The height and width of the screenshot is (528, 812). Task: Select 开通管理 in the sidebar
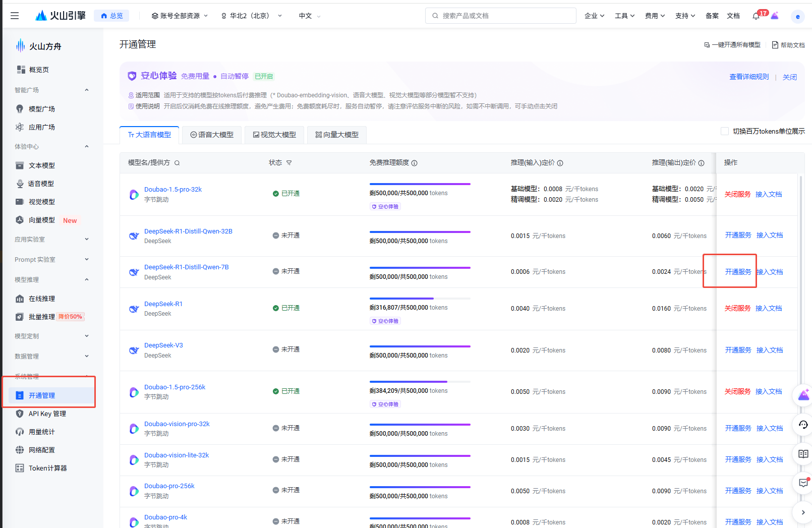click(x=51, y=395)
